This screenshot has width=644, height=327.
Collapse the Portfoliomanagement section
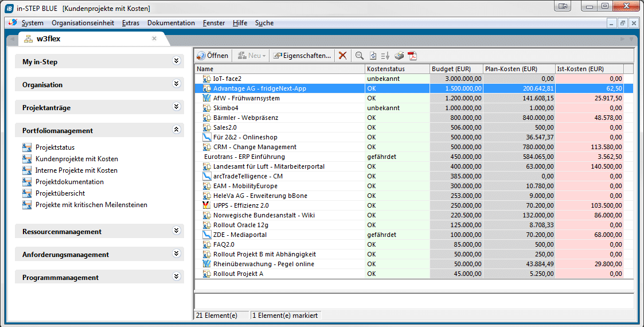[176, 130]
